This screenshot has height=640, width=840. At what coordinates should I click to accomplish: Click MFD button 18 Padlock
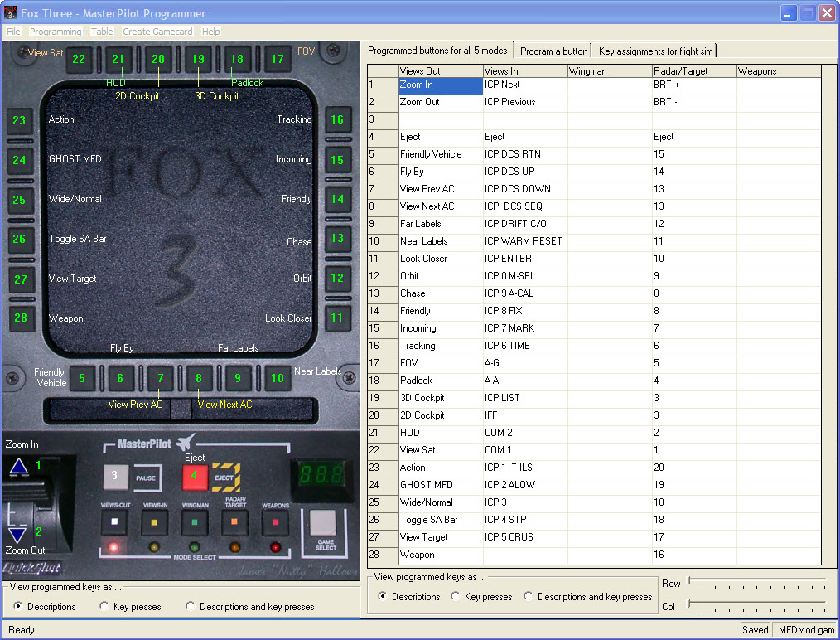(x=237, y=59)
